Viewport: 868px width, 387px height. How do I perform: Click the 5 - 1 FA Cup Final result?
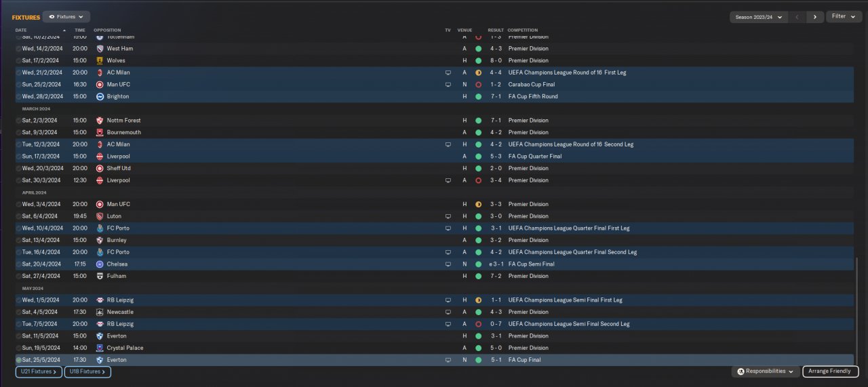tap(496, 360)
